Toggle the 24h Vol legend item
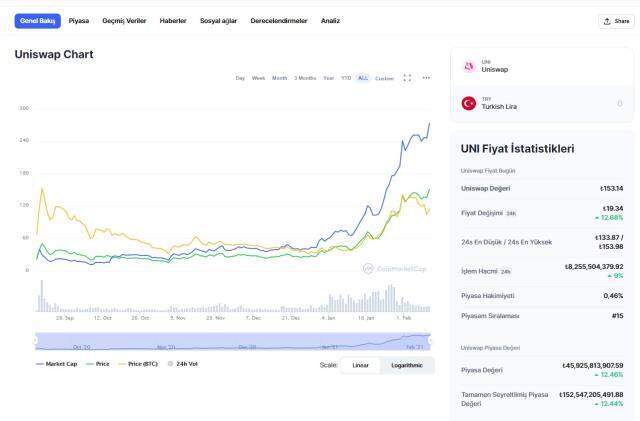 coord(183,364)
